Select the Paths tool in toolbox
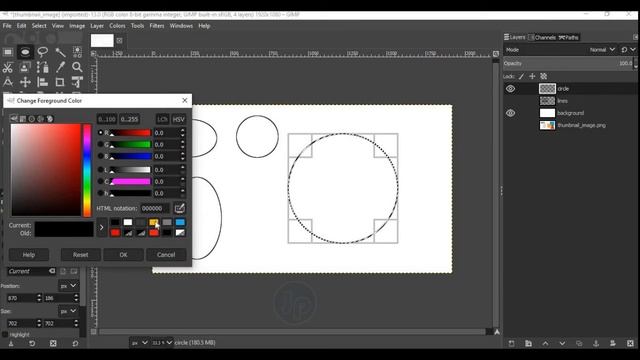This screenshot has width=640, height=360. tap(42, 67)
